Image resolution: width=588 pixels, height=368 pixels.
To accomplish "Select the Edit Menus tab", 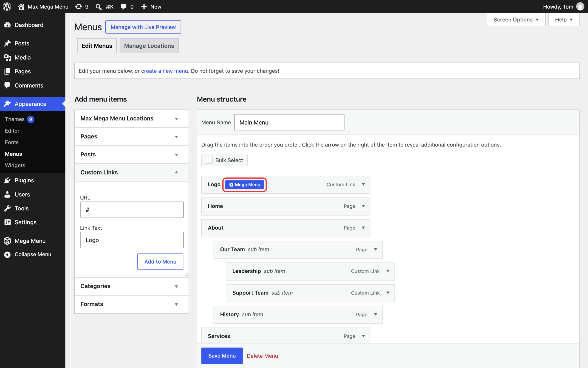I will click(97, 46).
